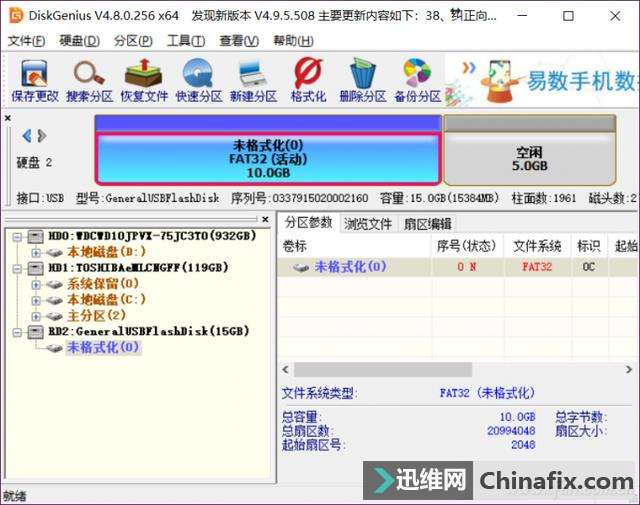The image size is (640, 505).
Task: Open the 硬盘(D) menu
Action: 80,41
